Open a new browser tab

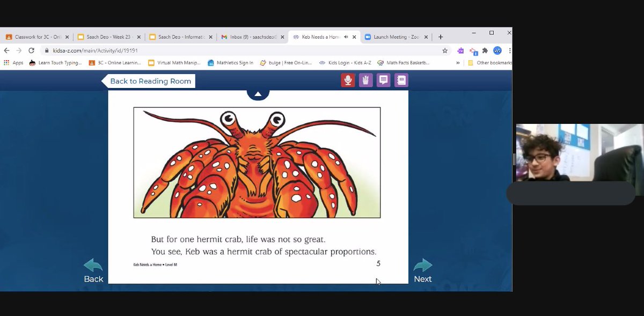[441, 37]
